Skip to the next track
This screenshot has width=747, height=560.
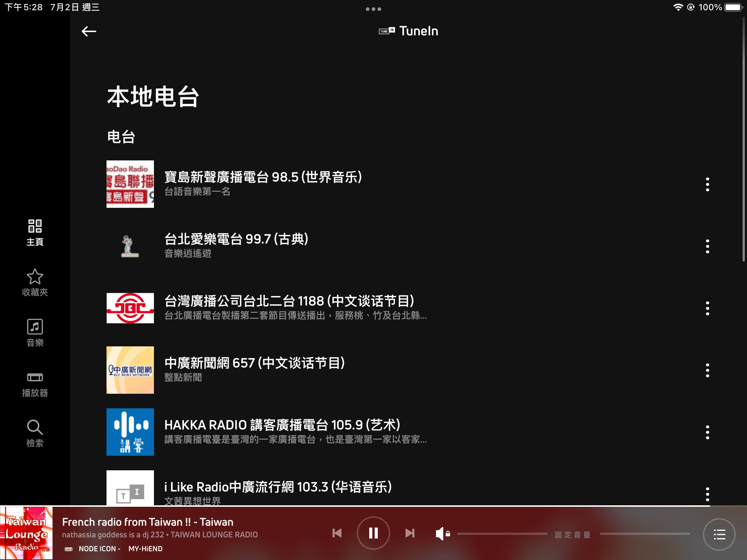(410, 533)
